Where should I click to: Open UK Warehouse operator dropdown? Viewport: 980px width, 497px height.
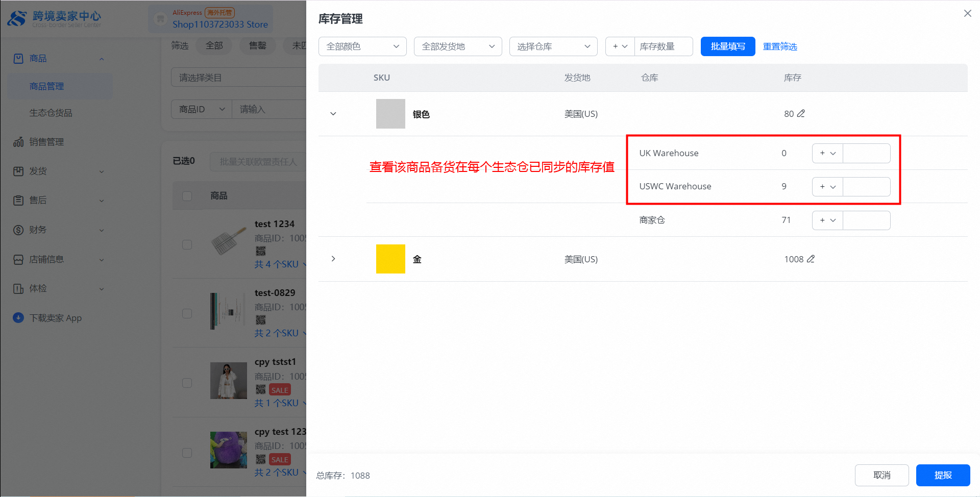827,153
